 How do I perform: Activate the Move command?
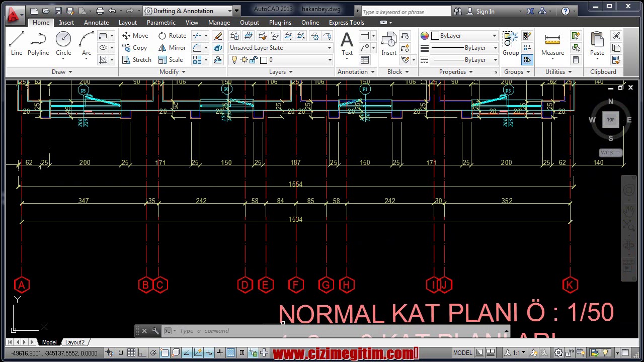(135, 36)
